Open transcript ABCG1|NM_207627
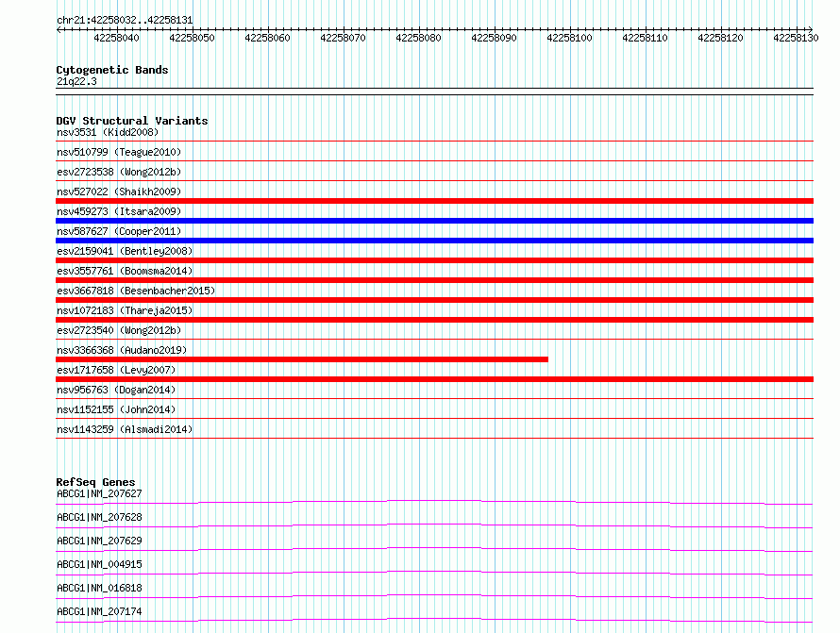840x633 pixels. [99, 493]
